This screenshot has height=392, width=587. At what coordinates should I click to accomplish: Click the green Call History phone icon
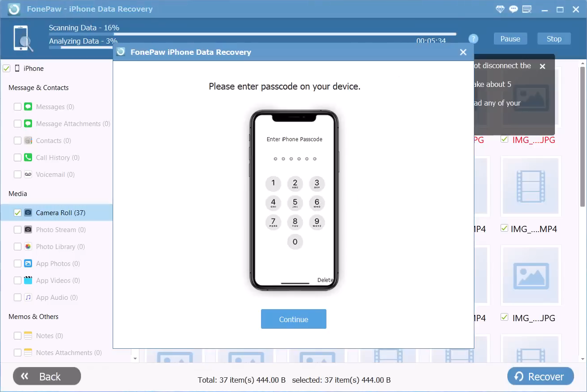point(28,158)
